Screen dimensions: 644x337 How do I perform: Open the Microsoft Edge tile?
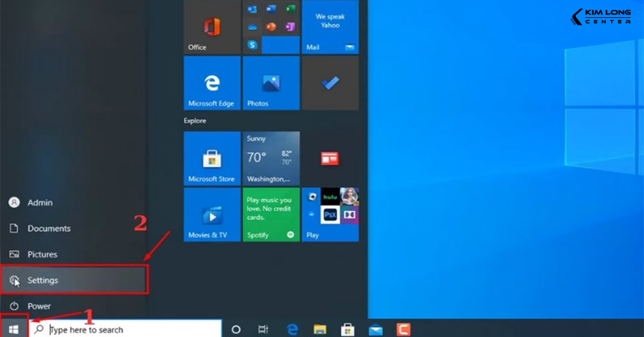pos(212,83)
